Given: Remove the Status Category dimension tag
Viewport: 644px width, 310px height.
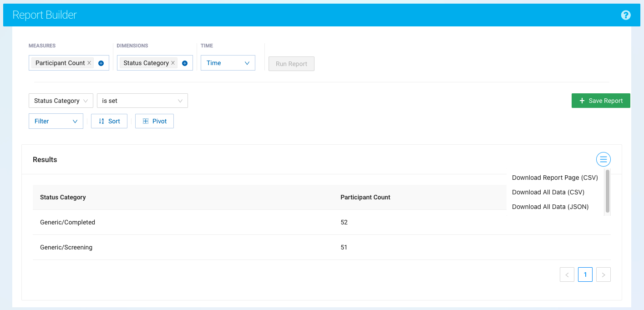Looking at the screenshot, I should point(173,63).
